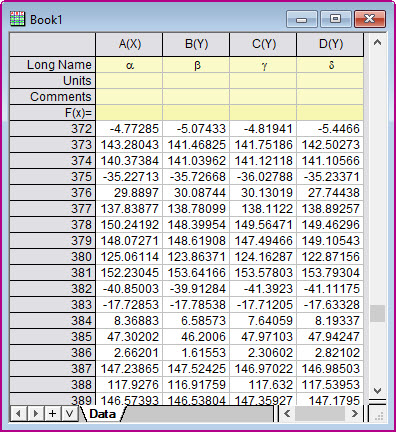Click the Comments row label

53,97
